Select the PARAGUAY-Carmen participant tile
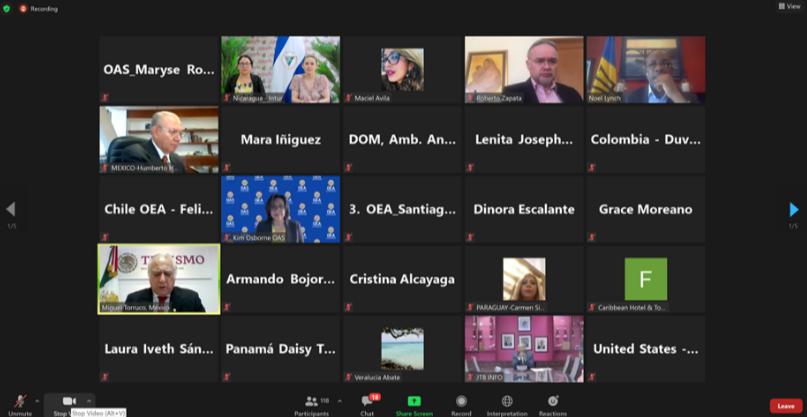 (524, 279)
